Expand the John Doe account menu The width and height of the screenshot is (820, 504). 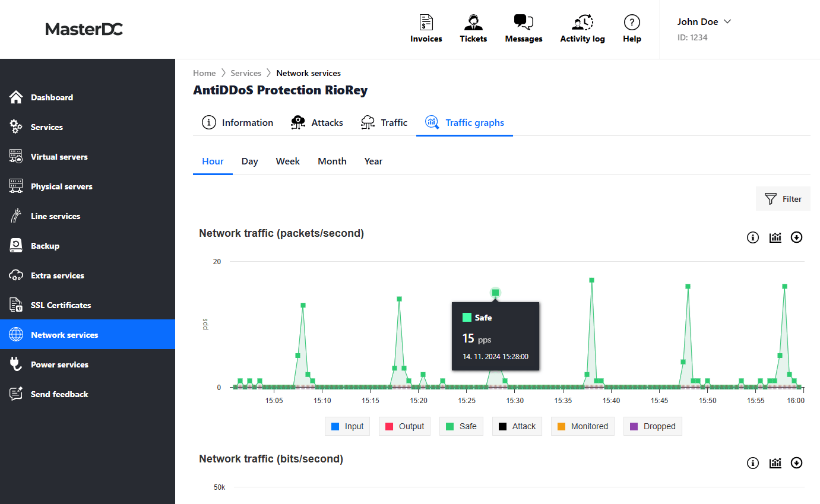[705, 21]
